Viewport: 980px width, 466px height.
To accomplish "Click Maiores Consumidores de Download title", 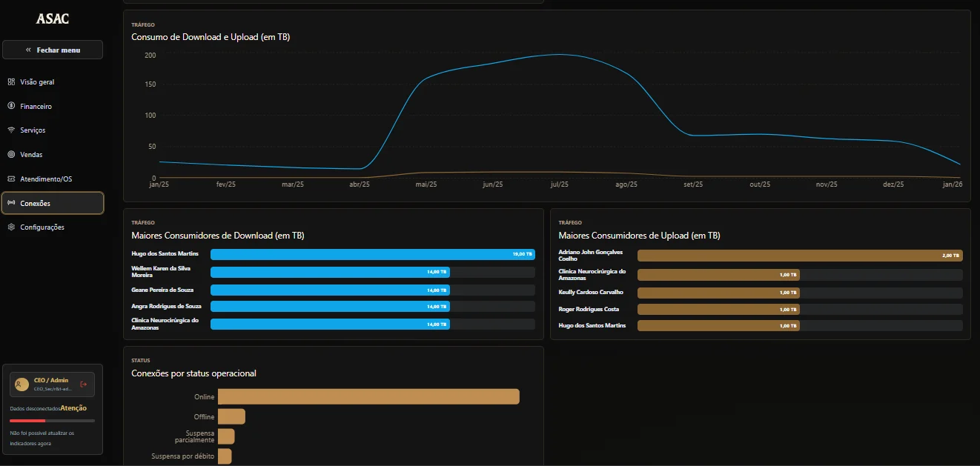I will (x=218, y=236).
